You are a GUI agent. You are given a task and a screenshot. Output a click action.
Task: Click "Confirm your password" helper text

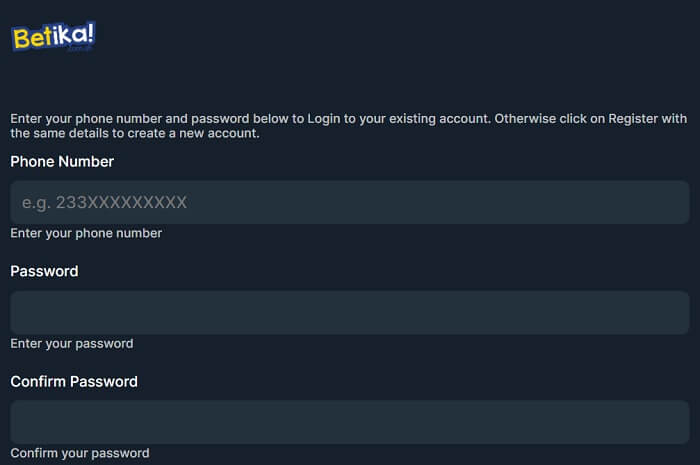(x=80, y=453)
